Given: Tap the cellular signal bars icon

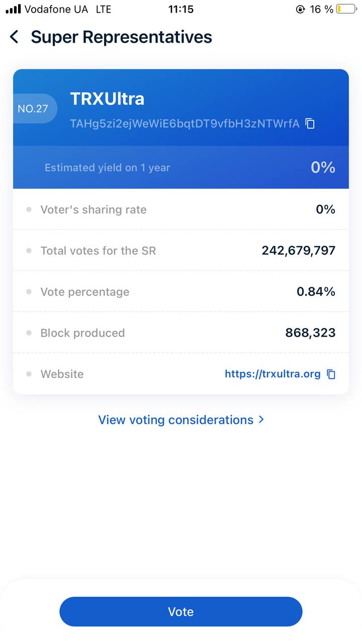Looking at the screenshot, I should [14, 9].
